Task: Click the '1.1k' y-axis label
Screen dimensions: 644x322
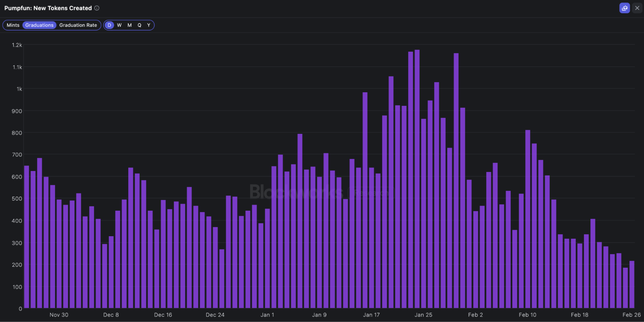Action: (17, 67)
